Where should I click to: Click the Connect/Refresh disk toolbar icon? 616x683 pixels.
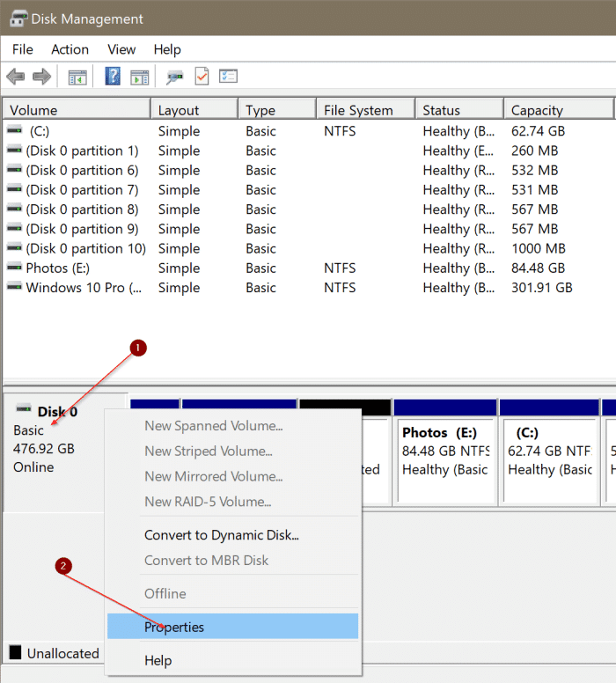[175, 77]
